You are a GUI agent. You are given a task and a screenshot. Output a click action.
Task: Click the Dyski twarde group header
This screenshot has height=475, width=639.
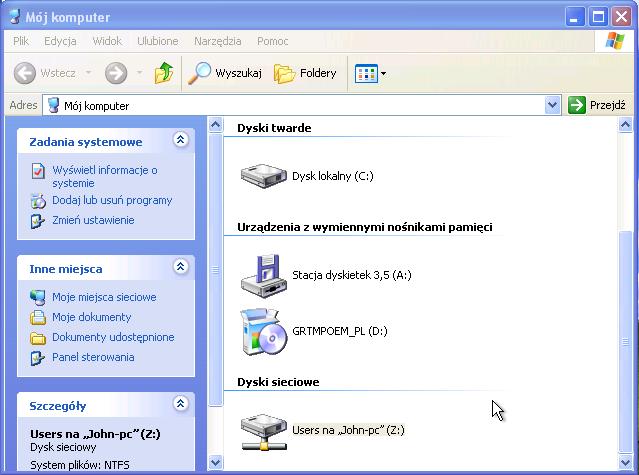pos(274,128)
